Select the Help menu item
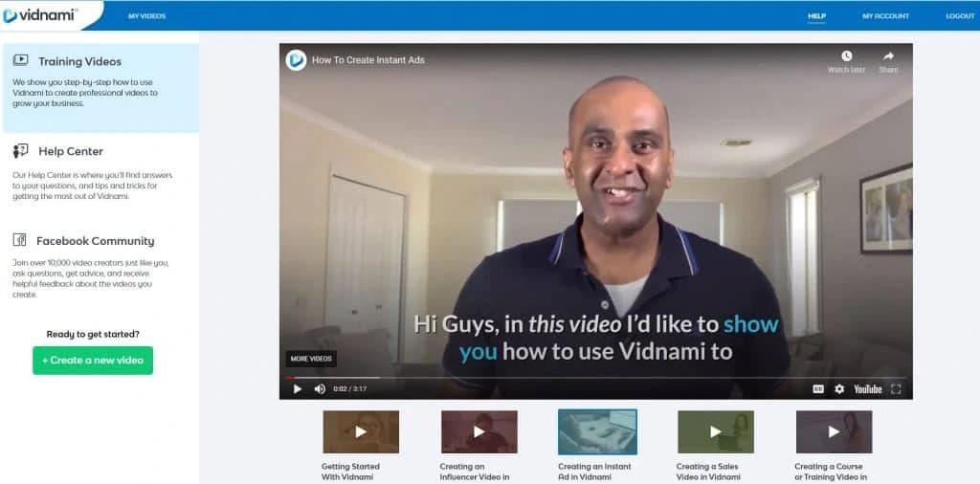This screenshot has height=484, width=980. pyautogui.click(x=815, y=16)
